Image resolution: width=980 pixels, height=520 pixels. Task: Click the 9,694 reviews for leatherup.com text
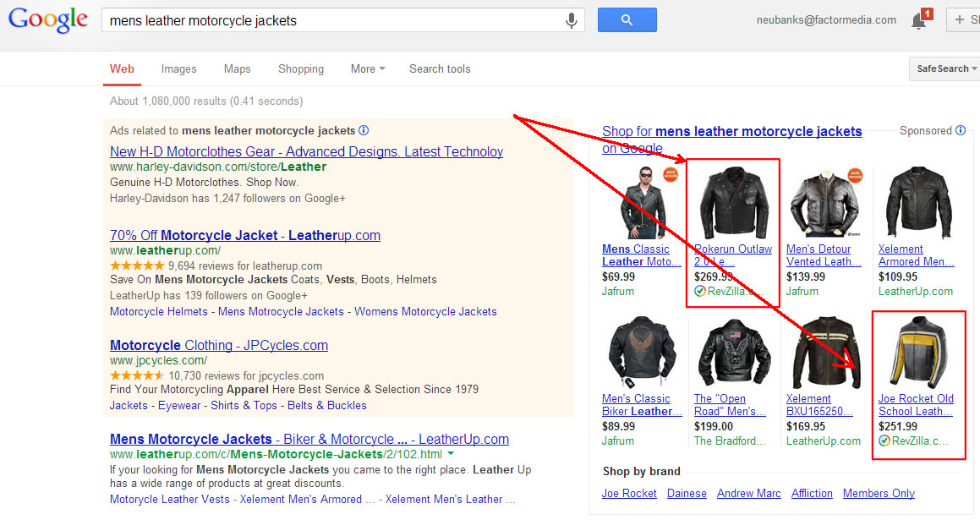click(245, 265)
